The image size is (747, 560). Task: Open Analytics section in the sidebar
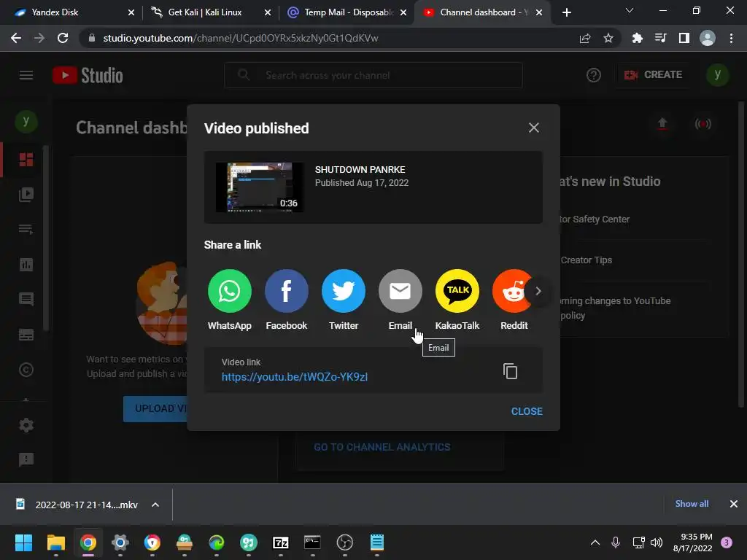(26, 264)
